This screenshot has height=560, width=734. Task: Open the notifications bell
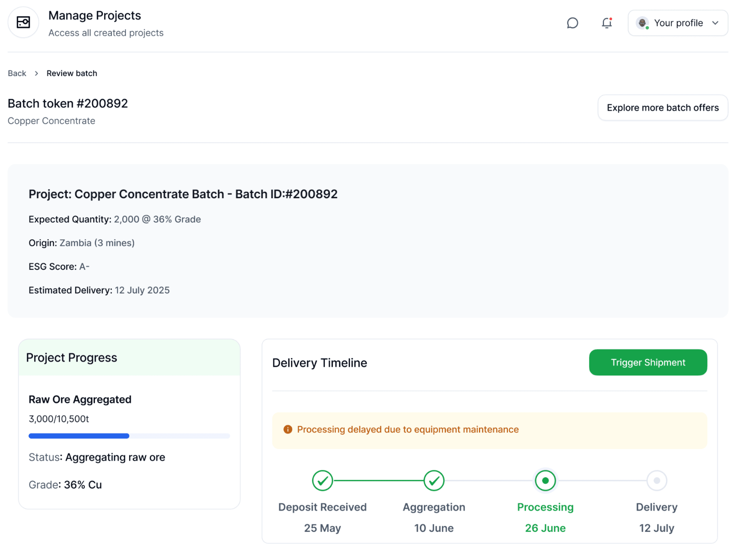tap(606, 23)
